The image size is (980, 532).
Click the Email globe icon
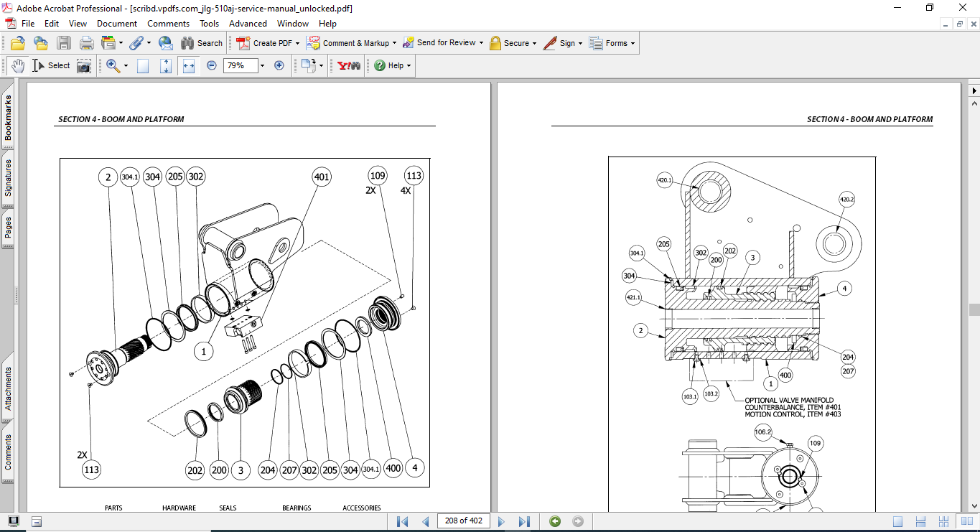(x=165, y=43)
